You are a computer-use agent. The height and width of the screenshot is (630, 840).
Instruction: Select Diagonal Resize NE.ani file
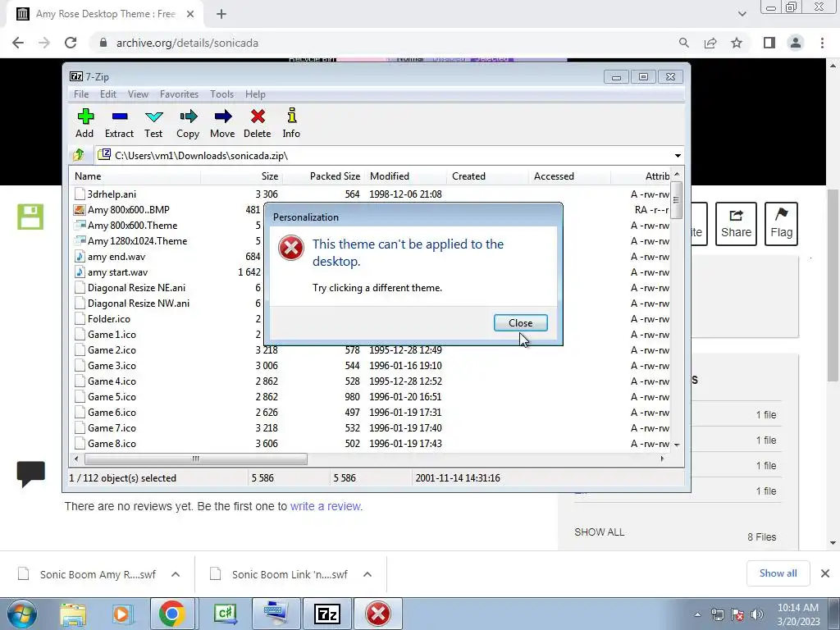click(136, 288)
